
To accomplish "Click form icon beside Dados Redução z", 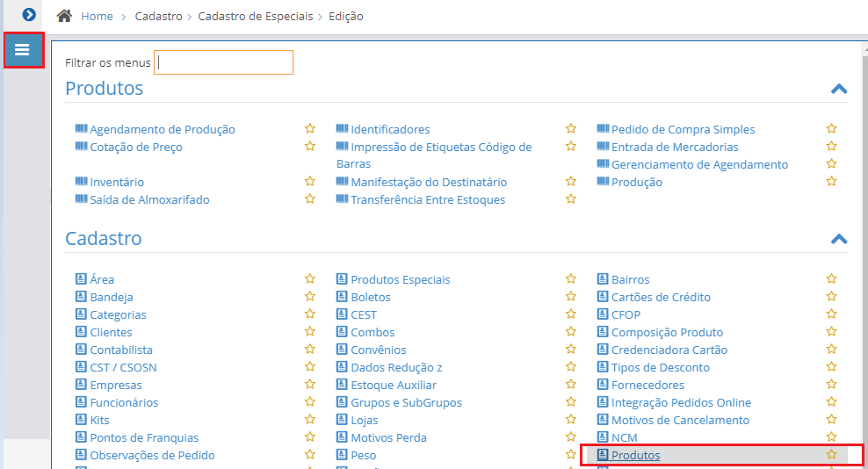I will (342, 366).
